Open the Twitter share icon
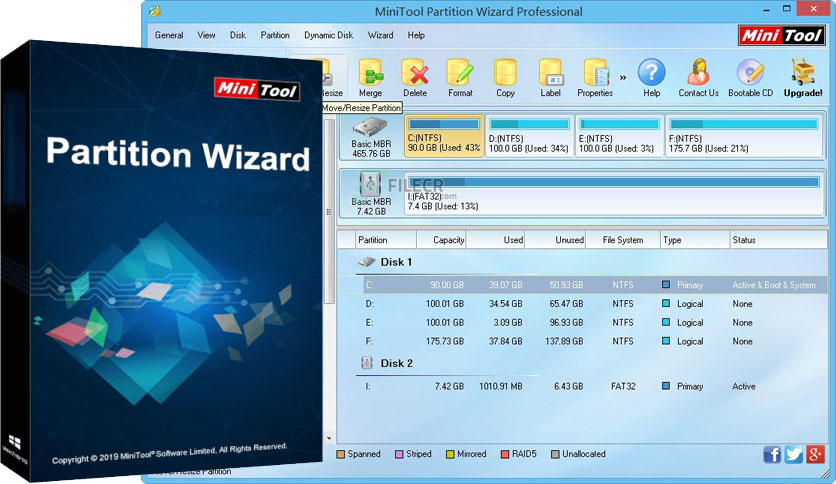Screen dimensions: 836x484 pos(793,454)
